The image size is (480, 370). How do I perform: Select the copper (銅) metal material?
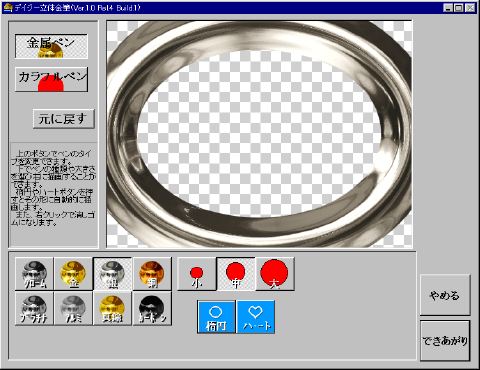click(x=152, y=274)
